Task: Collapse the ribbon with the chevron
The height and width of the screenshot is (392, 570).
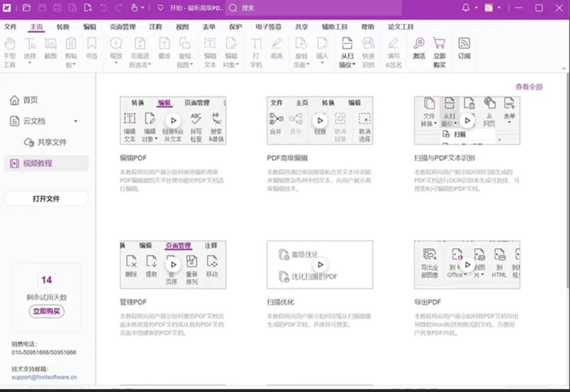Action: click(x=564, y=68)
